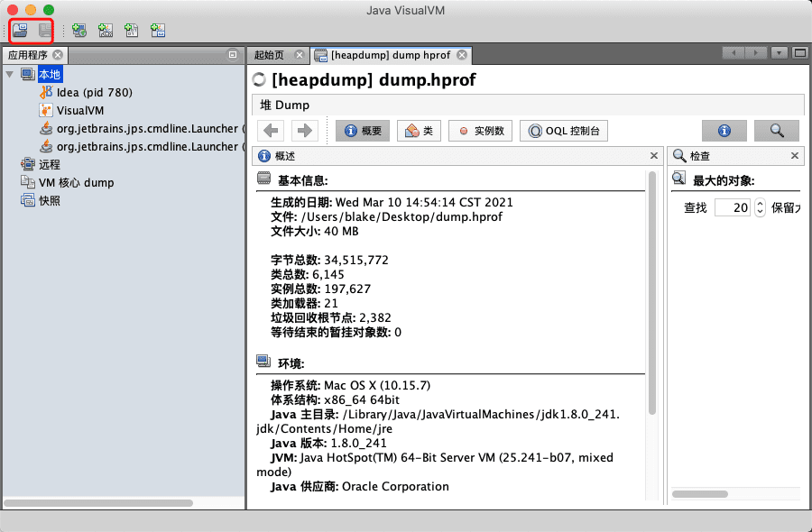Click the 环境 section header
Screen dimensions: 812x532
291,363
